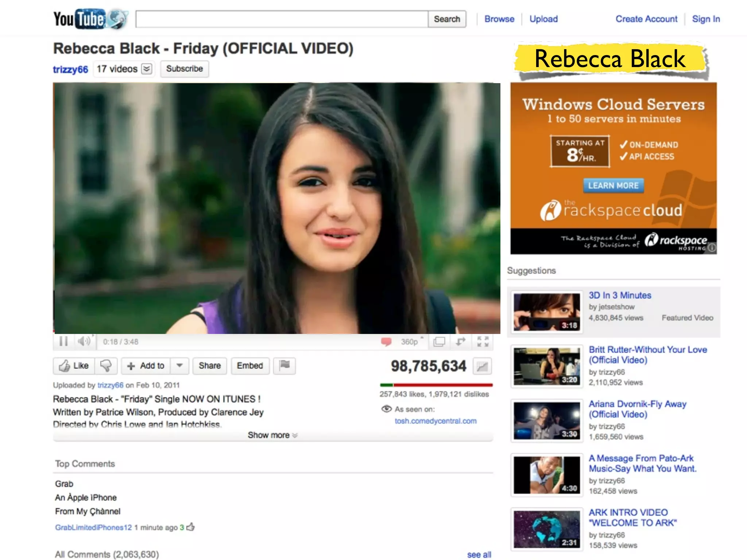Image resolution: width=747 pixels, height=560 pixels.
Task: Open 3D In 3 Minutes title link
Action: point(620,295)
